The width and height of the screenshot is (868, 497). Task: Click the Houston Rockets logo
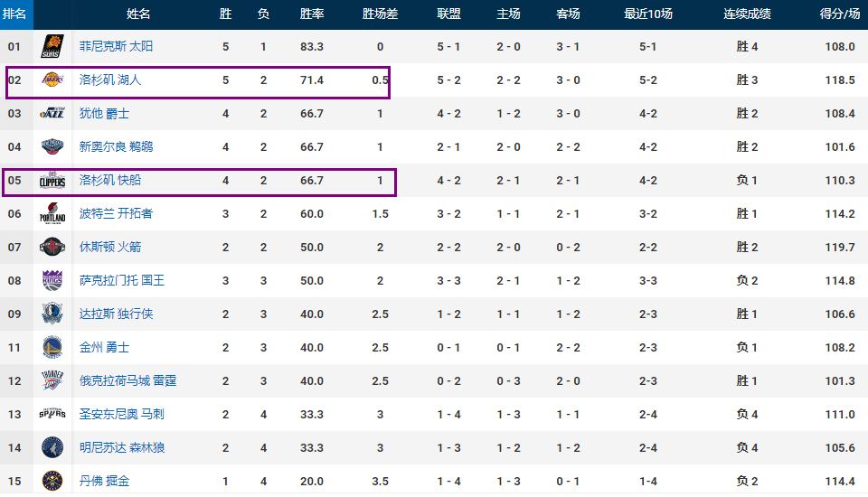(52, 247)
